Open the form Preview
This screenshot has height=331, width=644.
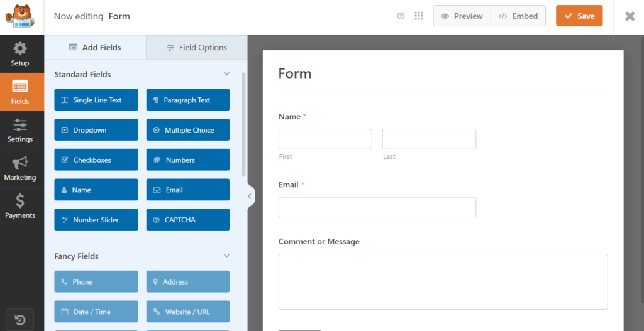click(462, 16)
